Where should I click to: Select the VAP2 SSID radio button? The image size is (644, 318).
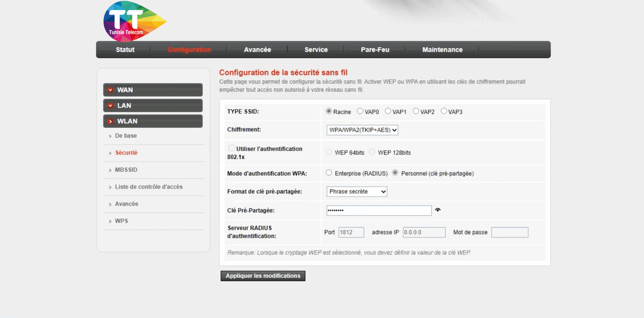(416, 111)
